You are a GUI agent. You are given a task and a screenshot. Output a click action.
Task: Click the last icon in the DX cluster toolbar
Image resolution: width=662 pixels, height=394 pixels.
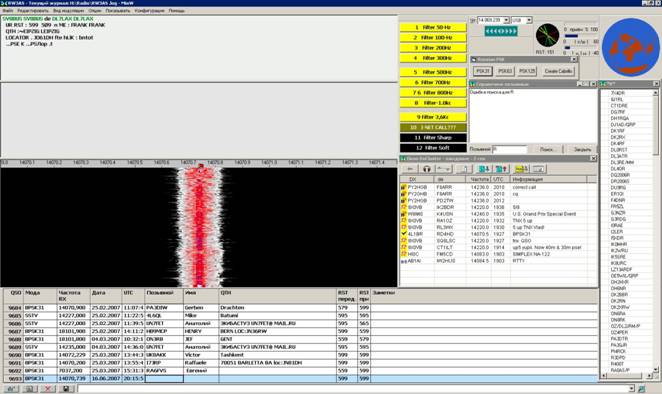click(x=538, y=169)
